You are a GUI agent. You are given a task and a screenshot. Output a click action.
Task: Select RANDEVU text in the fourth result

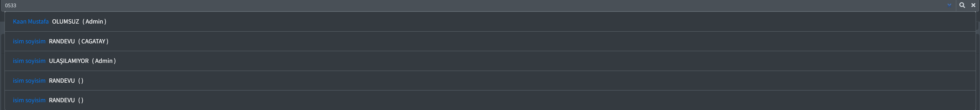pyautogui.click(x=62, y=81)
